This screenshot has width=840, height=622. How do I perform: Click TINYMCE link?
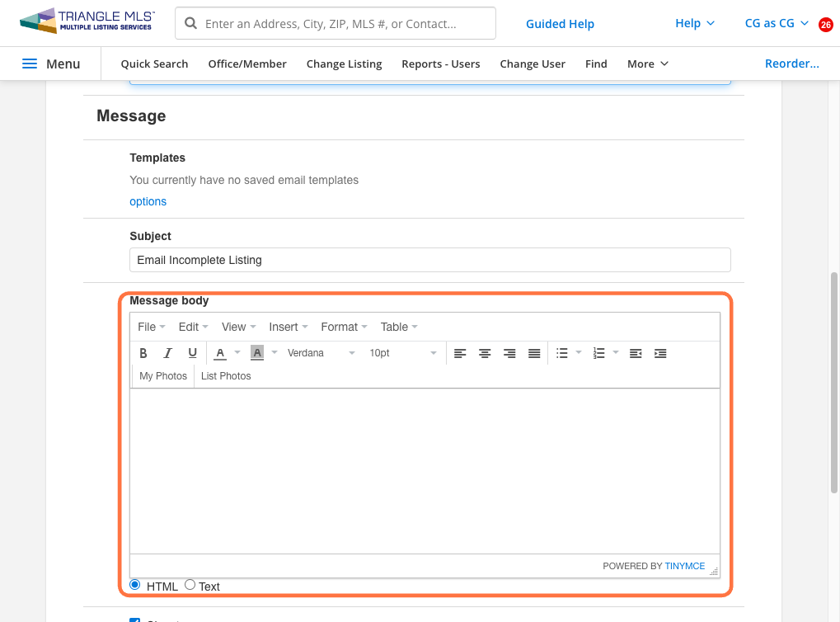685,566
